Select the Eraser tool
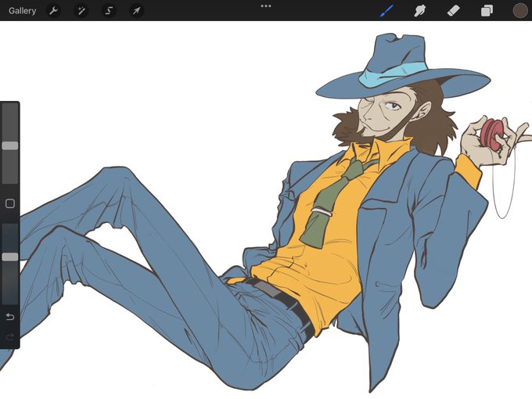532x399 pixels. click(x=453, y=11)
